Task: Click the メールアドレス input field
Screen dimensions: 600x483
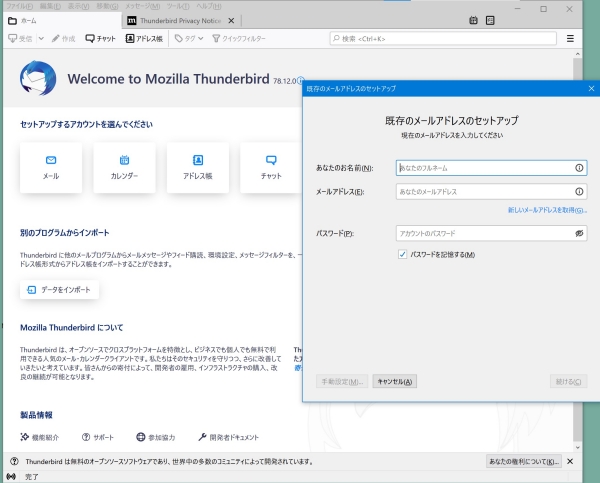Action: (491, 192)
